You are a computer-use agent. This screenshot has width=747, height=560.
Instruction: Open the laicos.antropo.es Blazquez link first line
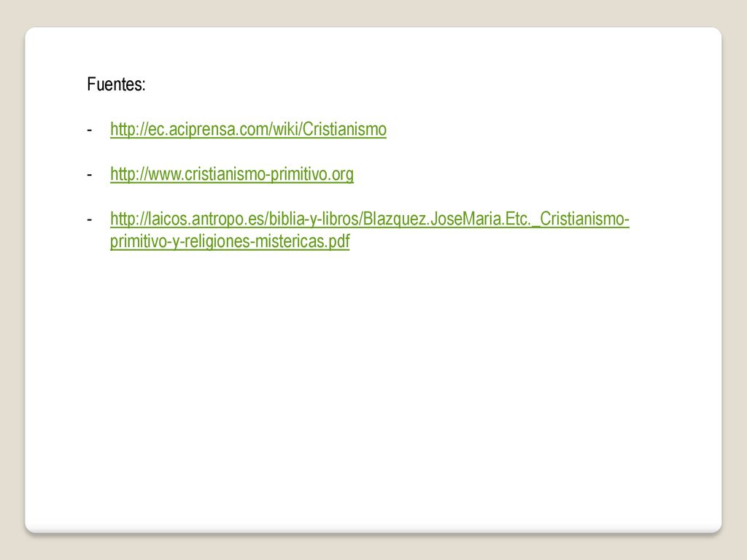[370, 219]
